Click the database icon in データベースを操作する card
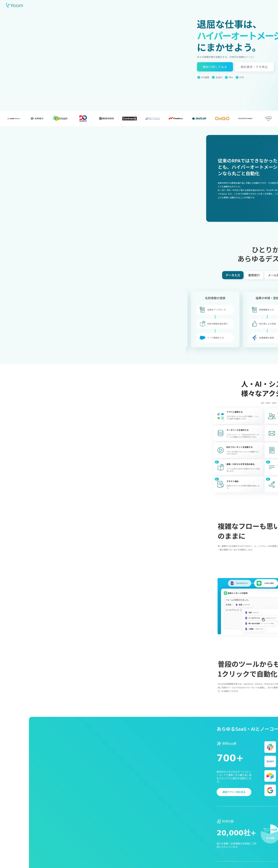Viewport: 278px width, 868px height. (x=220, y=433)
